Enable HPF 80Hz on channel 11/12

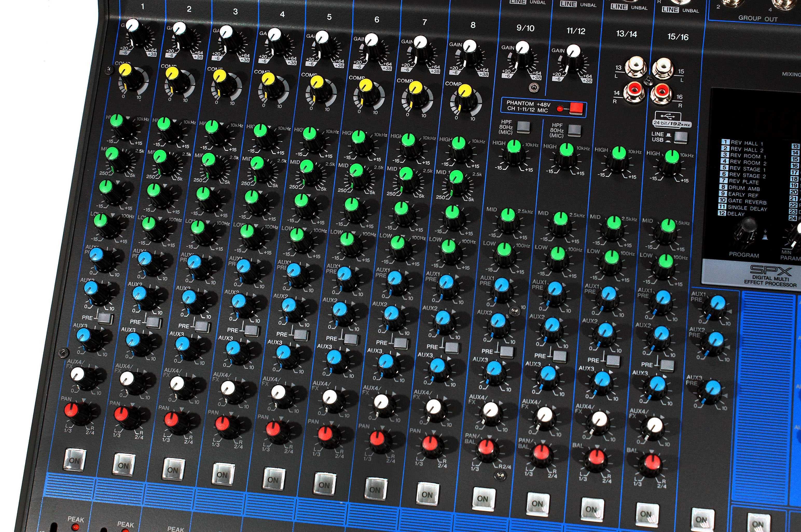(x=575, y=131)
